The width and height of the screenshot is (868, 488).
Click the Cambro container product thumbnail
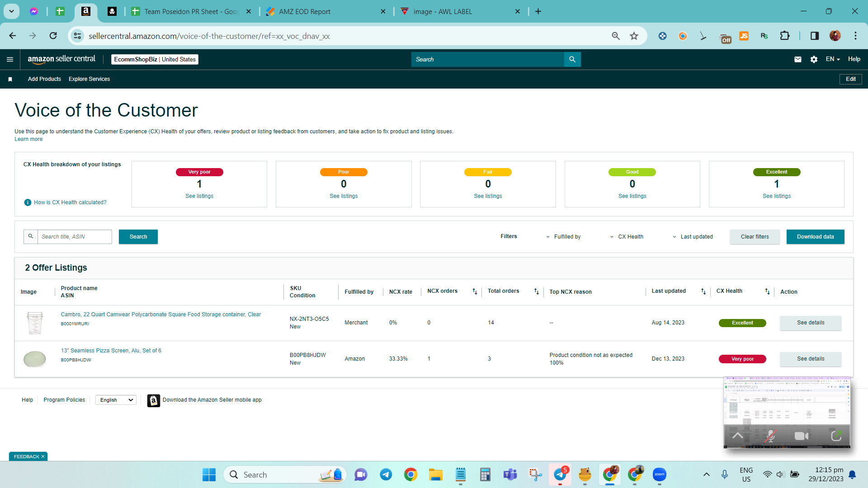point(35,323)
